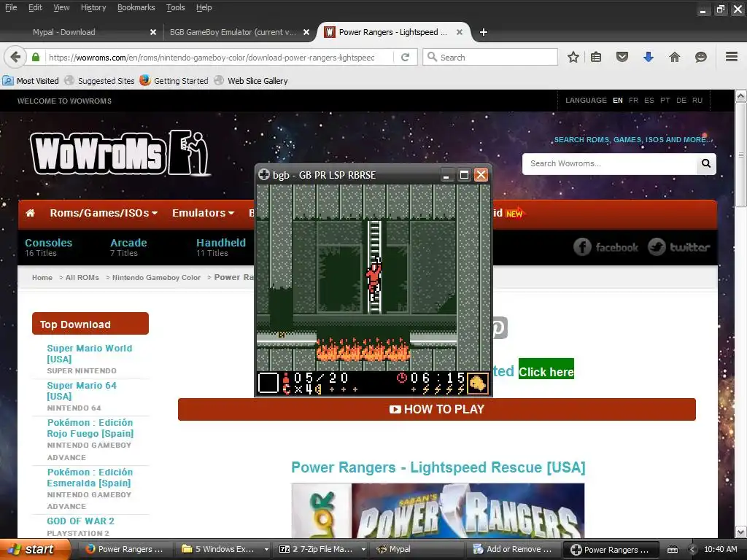
Task: Open the Getting Started bookmark
Action: click(x=174, y=80)
